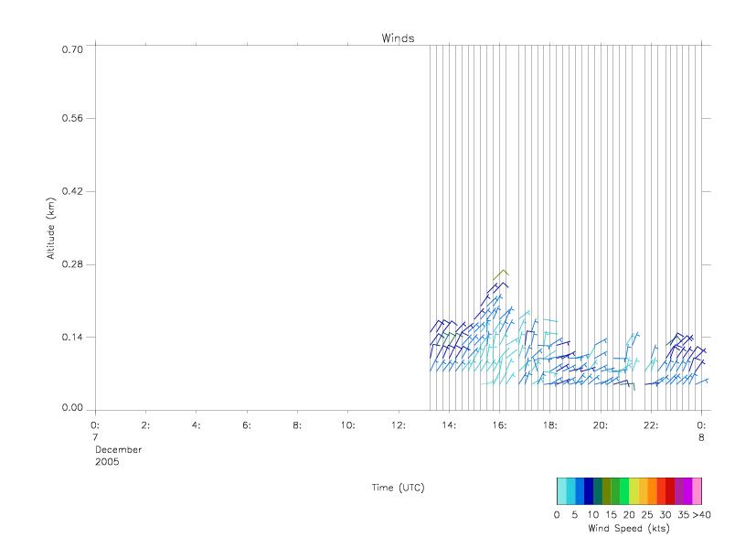Pick the dark navy blue legend swatch
Image resolution: width=756 pixels, height=559 pixels.
(x=588, y=491)
